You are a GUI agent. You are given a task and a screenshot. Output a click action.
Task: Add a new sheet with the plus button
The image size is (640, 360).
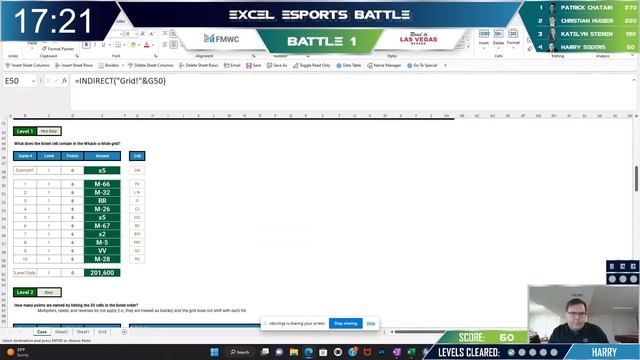[x=124, y=332]
